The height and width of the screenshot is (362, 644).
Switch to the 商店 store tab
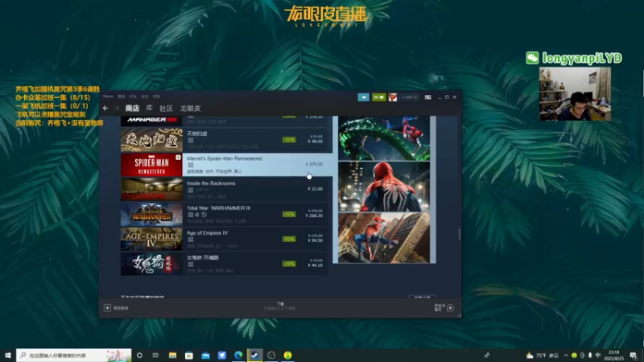(132, 109)
